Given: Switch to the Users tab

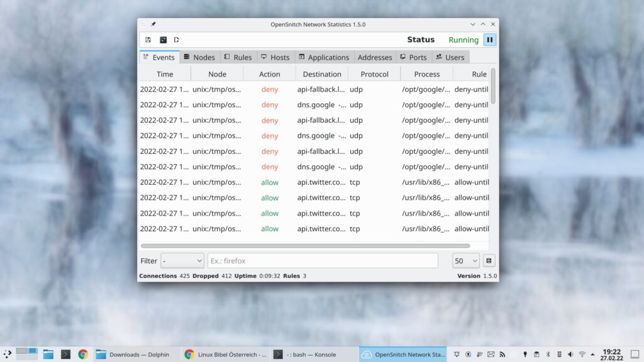Looking at the screenshot, I should (x=450, y=57).
